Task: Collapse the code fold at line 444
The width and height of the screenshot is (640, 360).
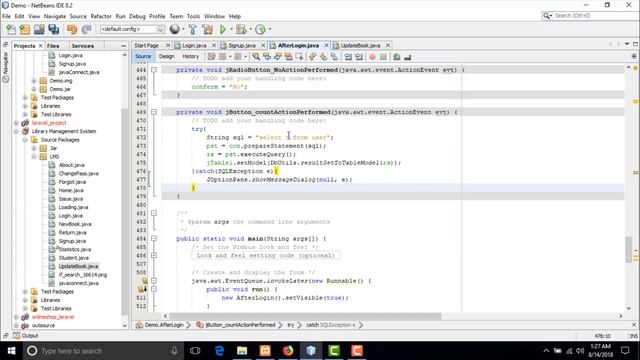Action: point(154,70)
